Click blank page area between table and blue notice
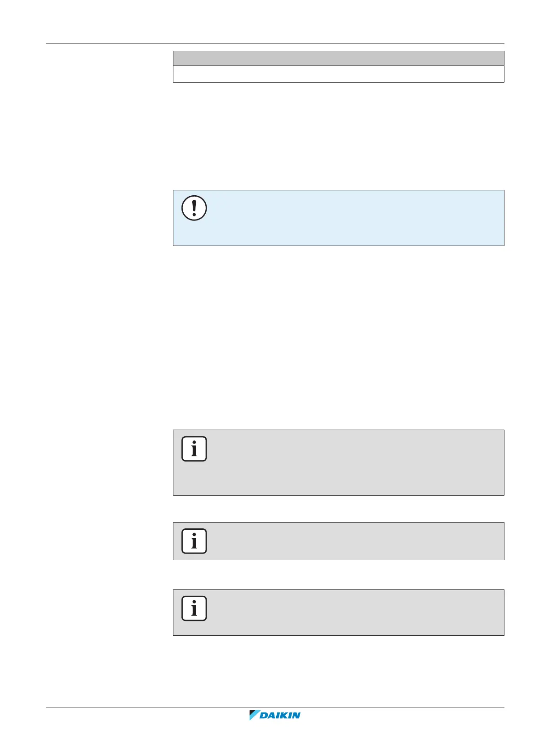Viewport: 535px width, 756px height. tap(338, 135)
